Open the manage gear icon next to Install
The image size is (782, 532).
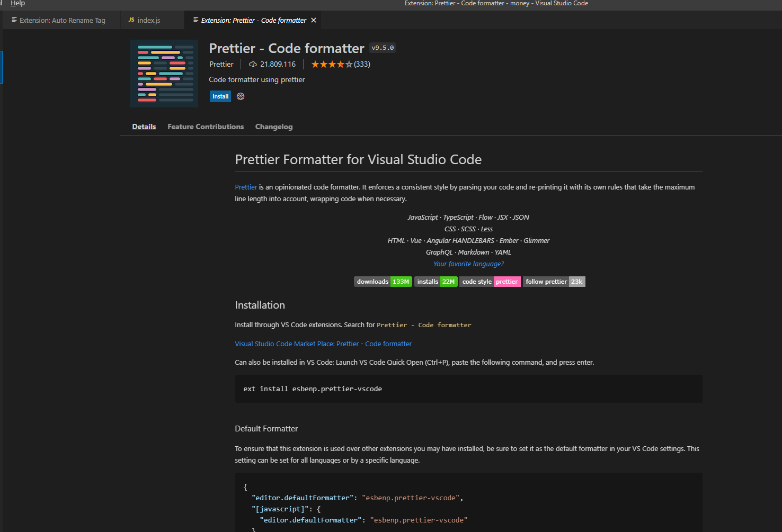[x=241, y=96]
